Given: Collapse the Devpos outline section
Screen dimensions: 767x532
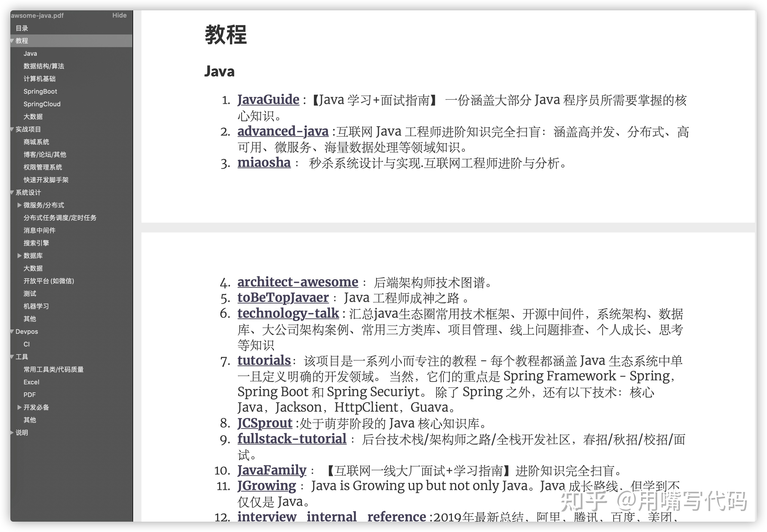Looking at the screenshot, I should (x=12, y=332).
